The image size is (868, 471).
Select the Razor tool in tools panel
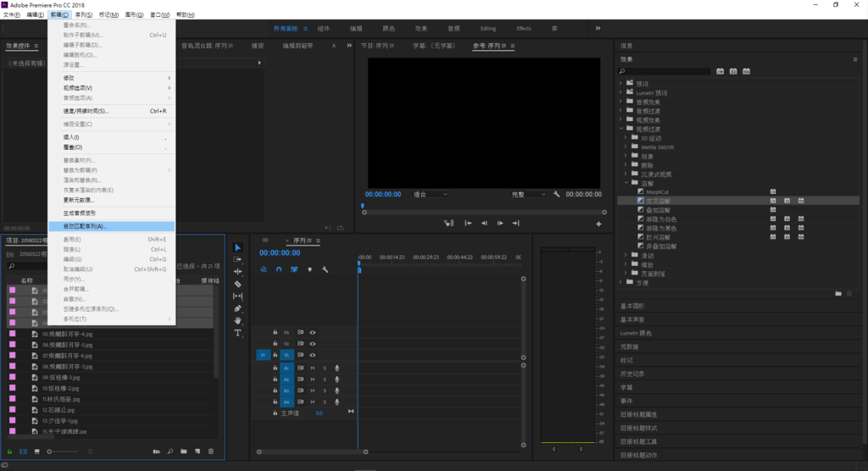coord(238,284)
